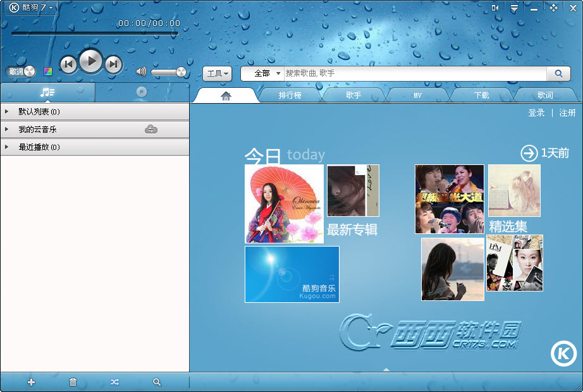Screen dimensions: 583x392
Task: Open the 排行榜 tab
Action: click(290, 95)
